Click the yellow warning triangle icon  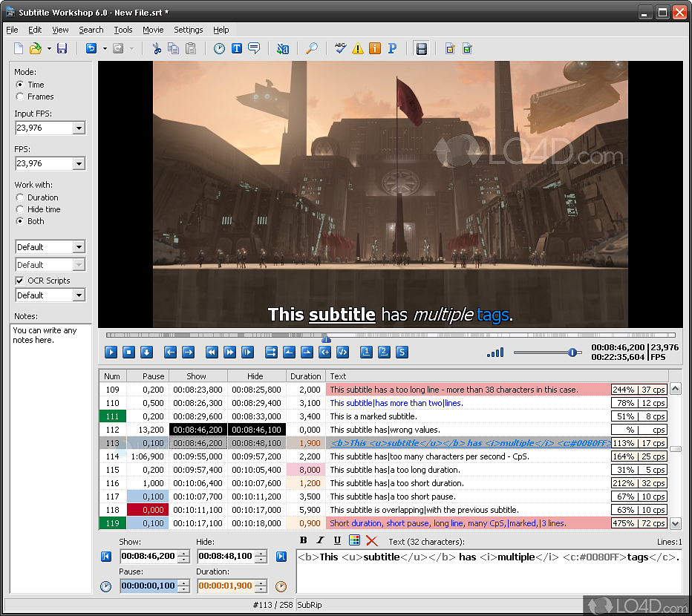pyautogui.click(x=358, y=49)
